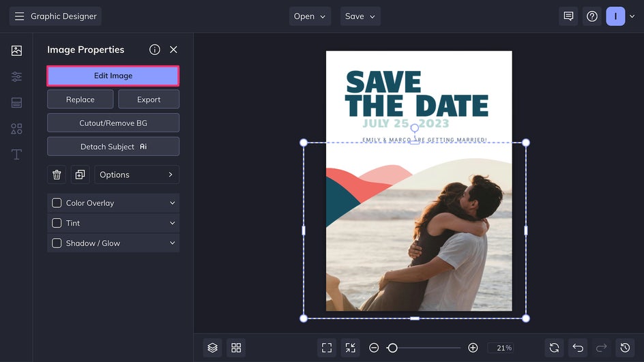Open the Image Manager sidebar icon
This screenshot has width=644, height=362.
16,50
